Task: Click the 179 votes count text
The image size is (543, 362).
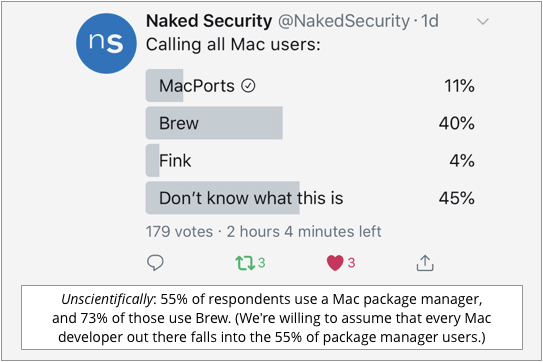Action: 179,231
